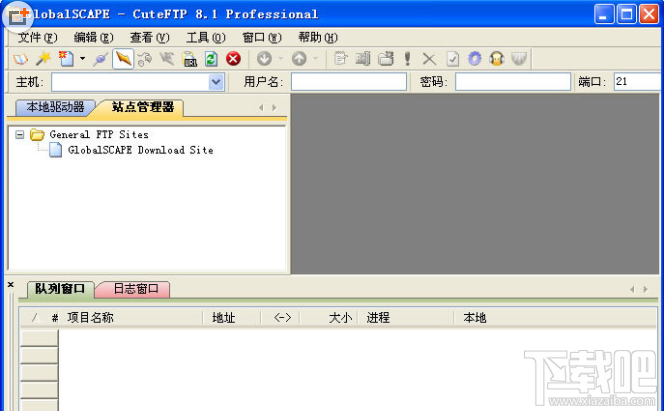Click the Download down-arrow icon
Image resolution: width=664 pixels, height=411 pixels.
pos(264,58)
